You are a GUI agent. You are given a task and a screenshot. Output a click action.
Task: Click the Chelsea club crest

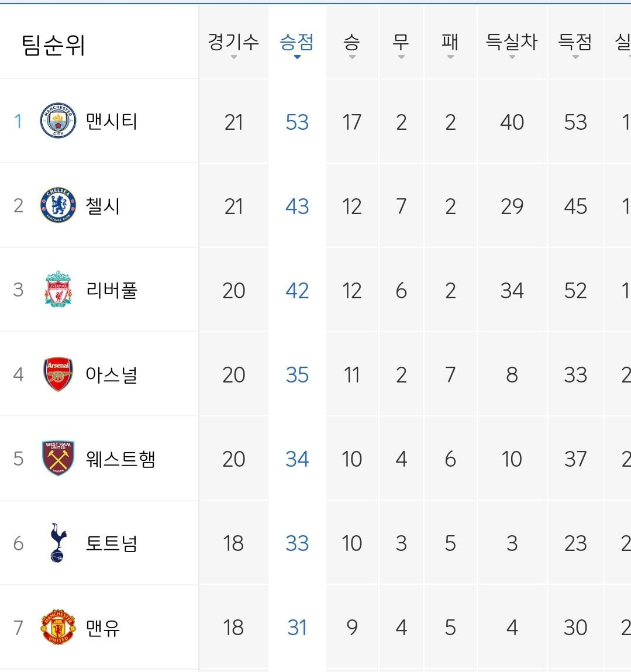coord(58,205)
